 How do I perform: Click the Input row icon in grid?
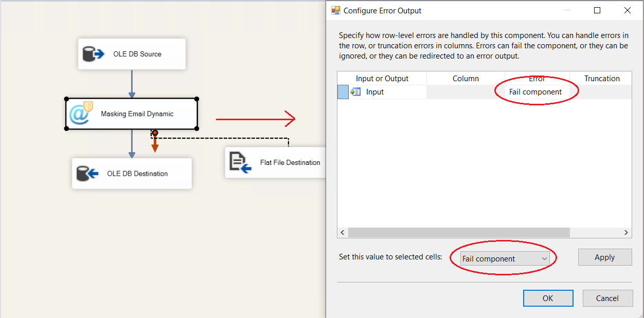pos(355,92)
